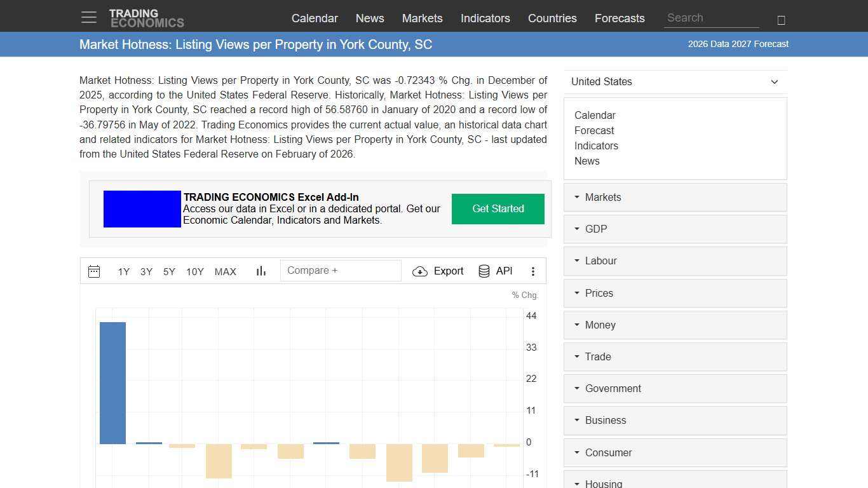Expand the Housing section
Image resolution: width=868 pixels, height=488 pixels.
[603, 483]
